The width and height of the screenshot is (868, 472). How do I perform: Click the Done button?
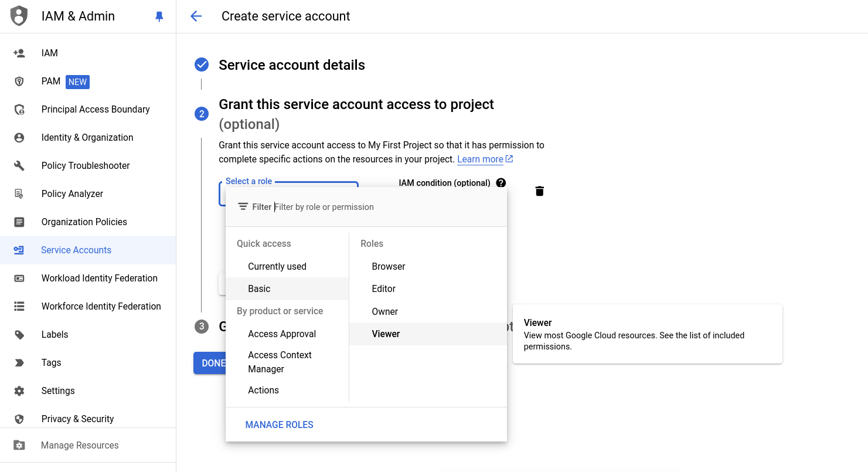[x=210, y=364]
